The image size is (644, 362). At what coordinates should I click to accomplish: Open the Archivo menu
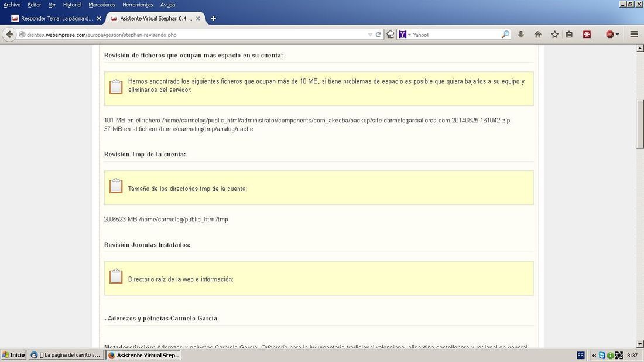(12, 5)
